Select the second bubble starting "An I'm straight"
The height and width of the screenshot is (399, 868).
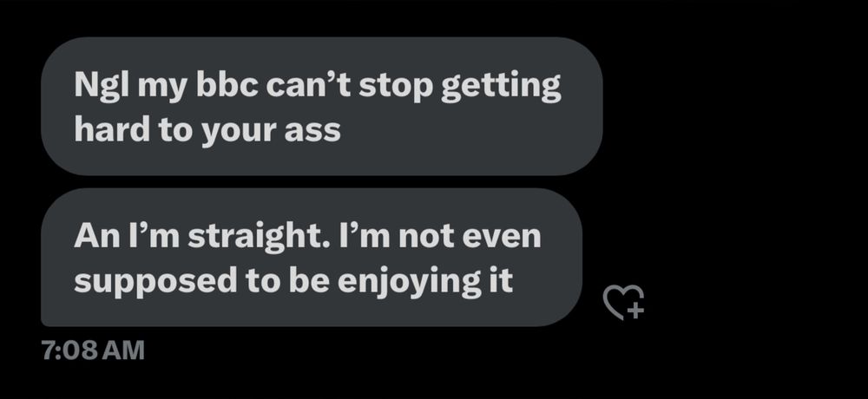pos(312,258)
